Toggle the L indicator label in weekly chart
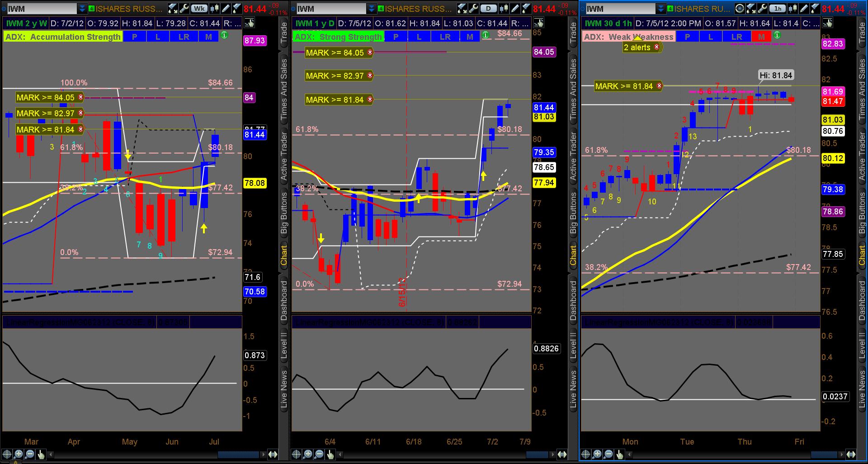Viewport: 868px width, 464px height. point(158,37)
